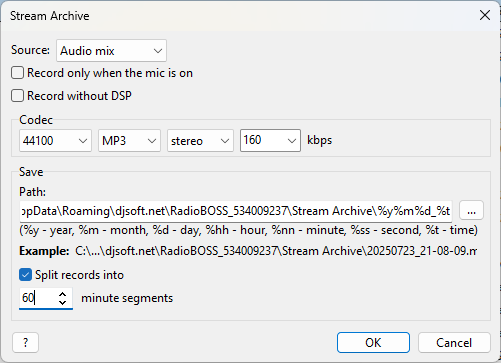Browse for save path with ellipsis button
501x363 pixels.
click(471, 210)
